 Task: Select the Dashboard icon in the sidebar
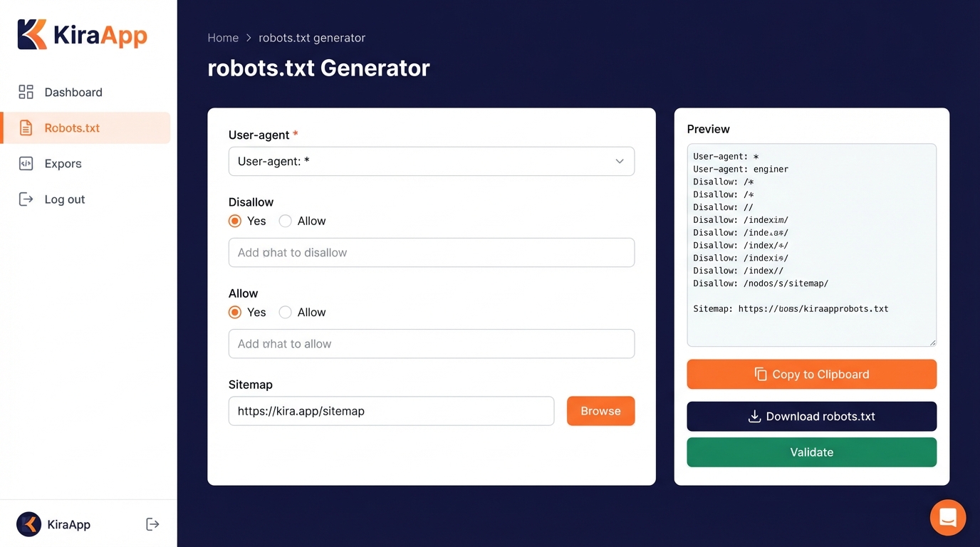point(26,92)
